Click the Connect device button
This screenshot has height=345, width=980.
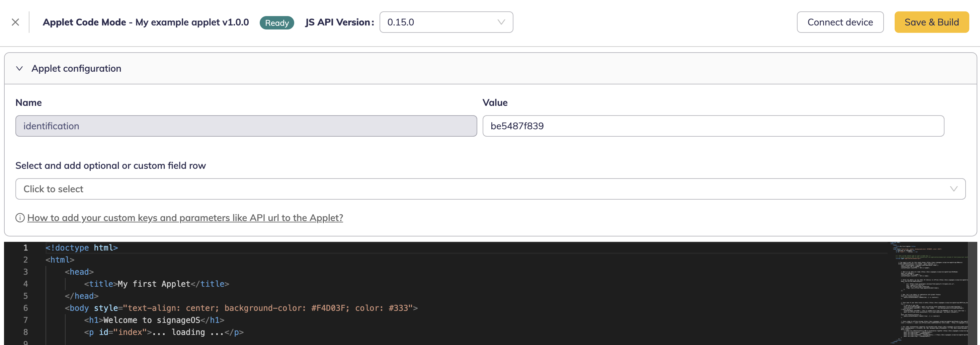point(840,22)
